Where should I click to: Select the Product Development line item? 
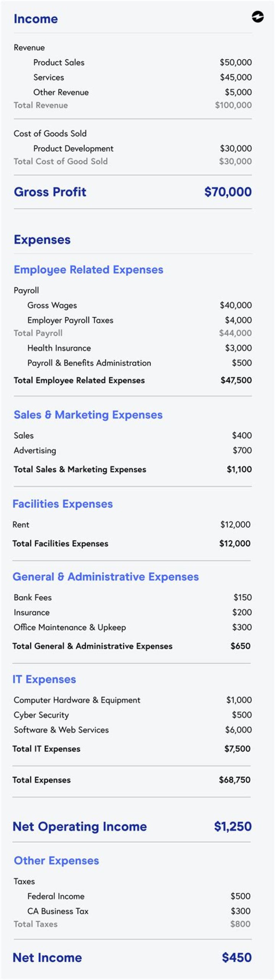click(x=73, y=148)
